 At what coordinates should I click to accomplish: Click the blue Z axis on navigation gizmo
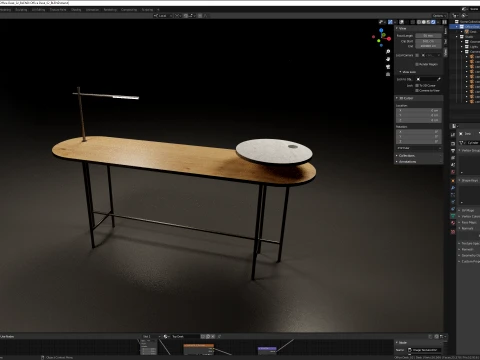(381, 30)
